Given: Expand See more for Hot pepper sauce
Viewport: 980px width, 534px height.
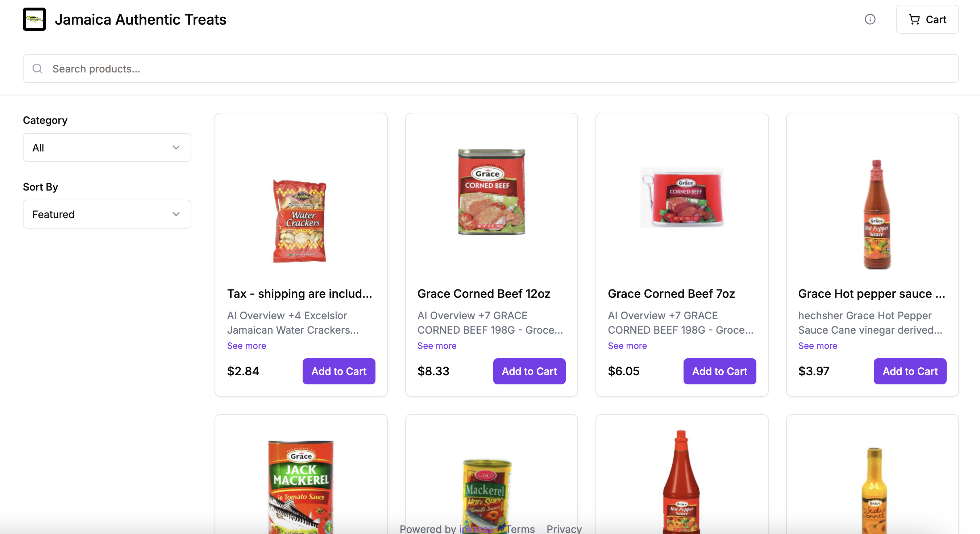Looking at the screenshot, I should 818,346.
